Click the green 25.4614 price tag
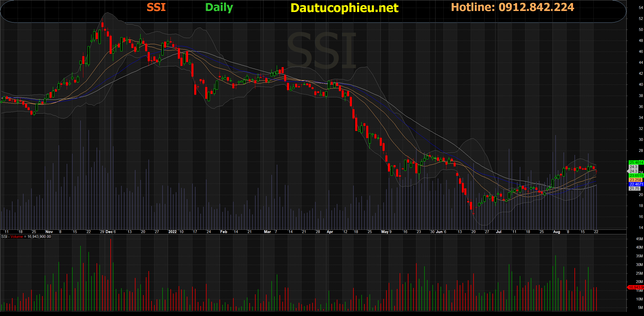This screenshot has width=644, height=316. tap(636, 162)
